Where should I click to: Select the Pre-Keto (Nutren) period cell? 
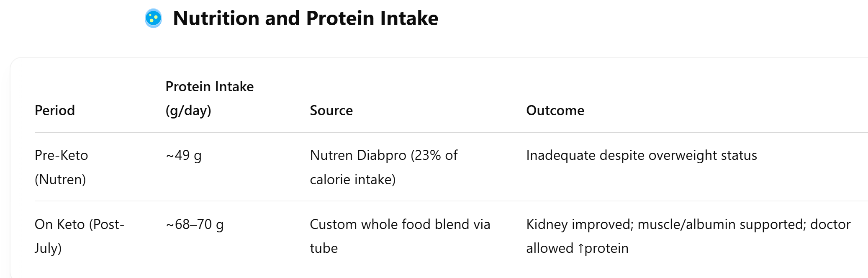click(x=62, y=167)
